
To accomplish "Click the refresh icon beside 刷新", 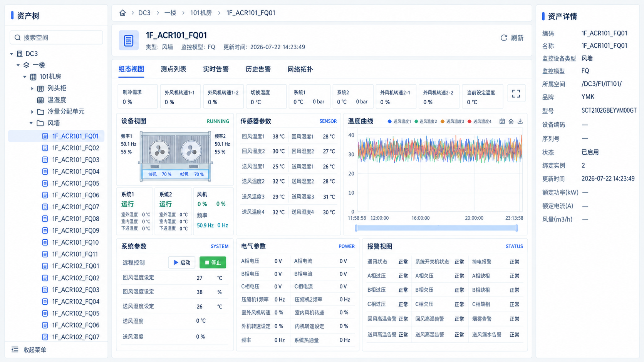I will 504,38.
